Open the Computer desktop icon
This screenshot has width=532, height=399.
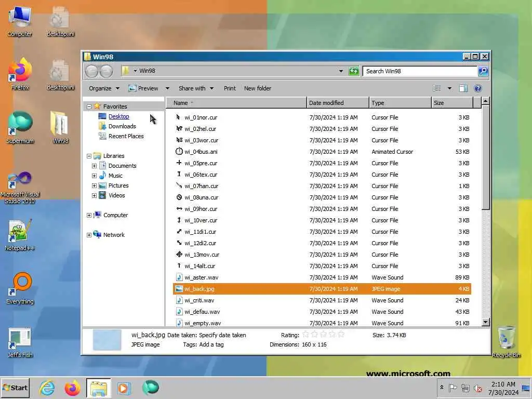point(20,22)
